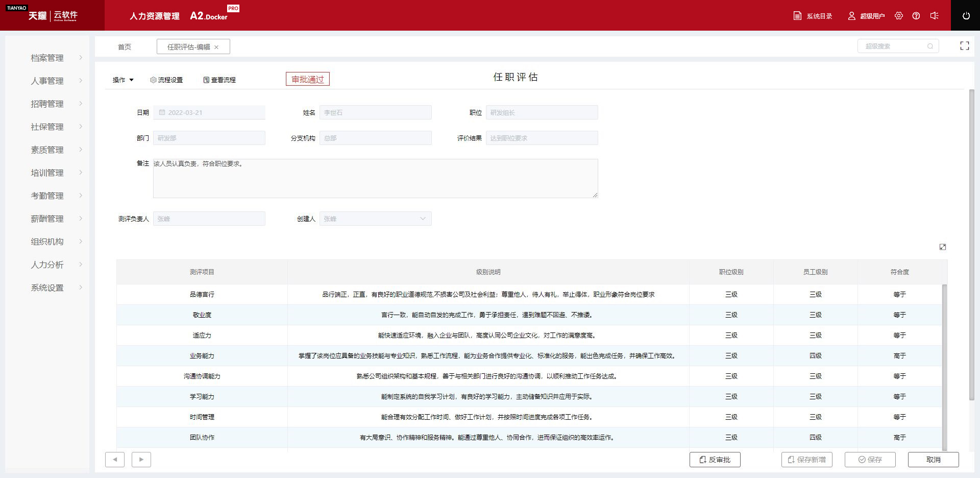Close the 任职评估-编辑 tab
Viewport: 980px width, 478px height.
pos(216,47)
